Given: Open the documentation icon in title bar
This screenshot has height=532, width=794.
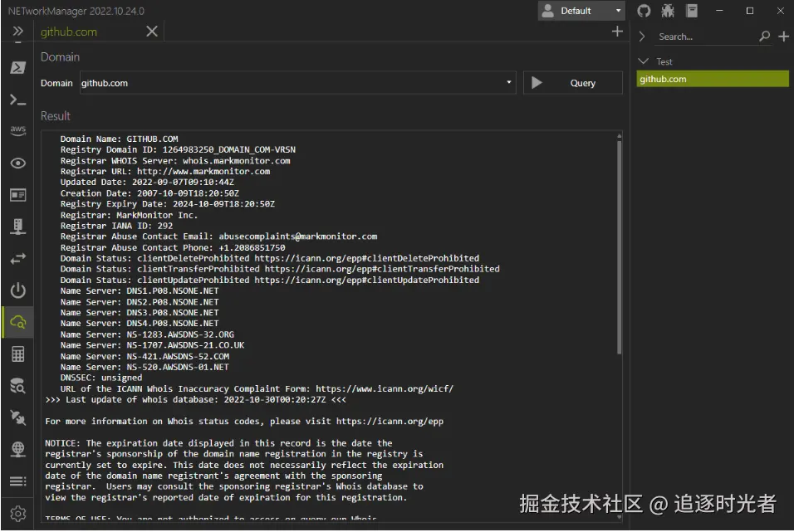Looking at the screenshot, I should point(692,11).
